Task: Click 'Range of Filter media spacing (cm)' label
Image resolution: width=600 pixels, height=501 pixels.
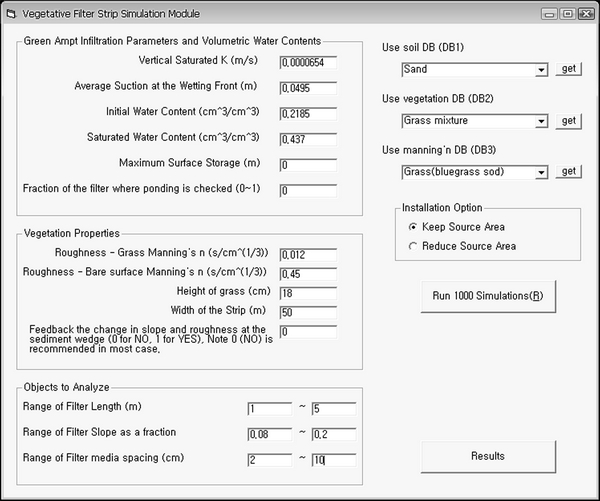Action: [103, 458]
